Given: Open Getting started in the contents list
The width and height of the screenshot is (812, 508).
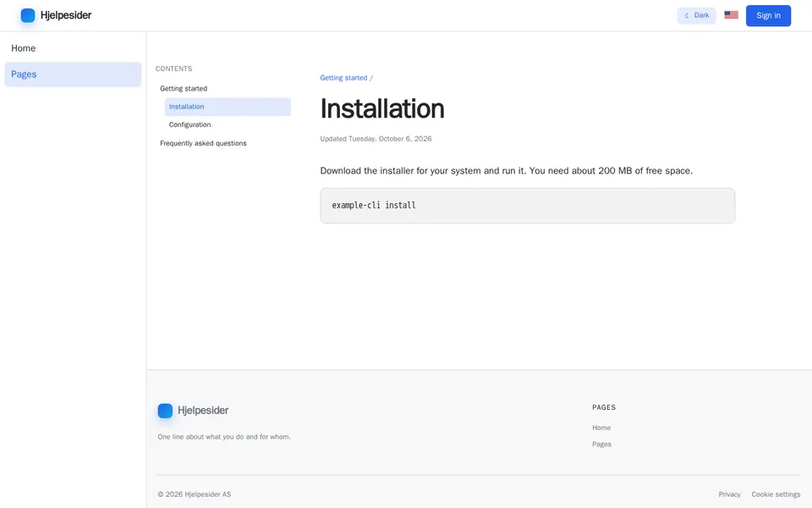Looking at the screenshot, I should (x=184, y=89).
